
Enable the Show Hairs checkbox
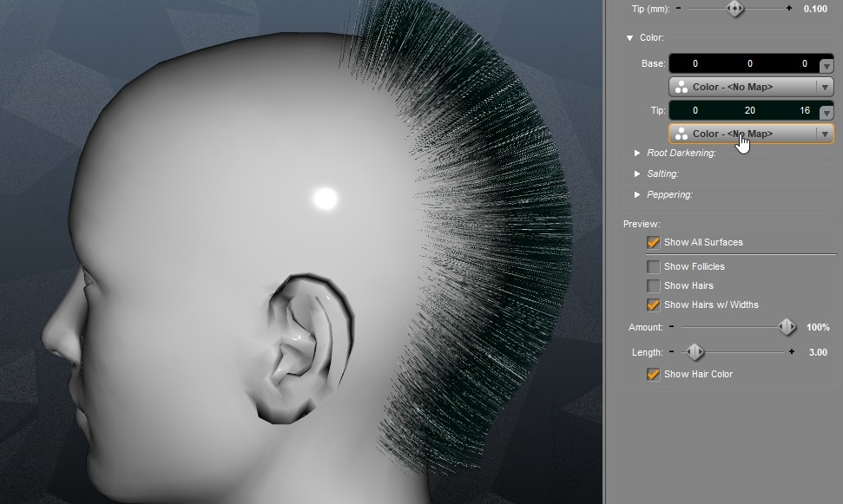point(653,286)
